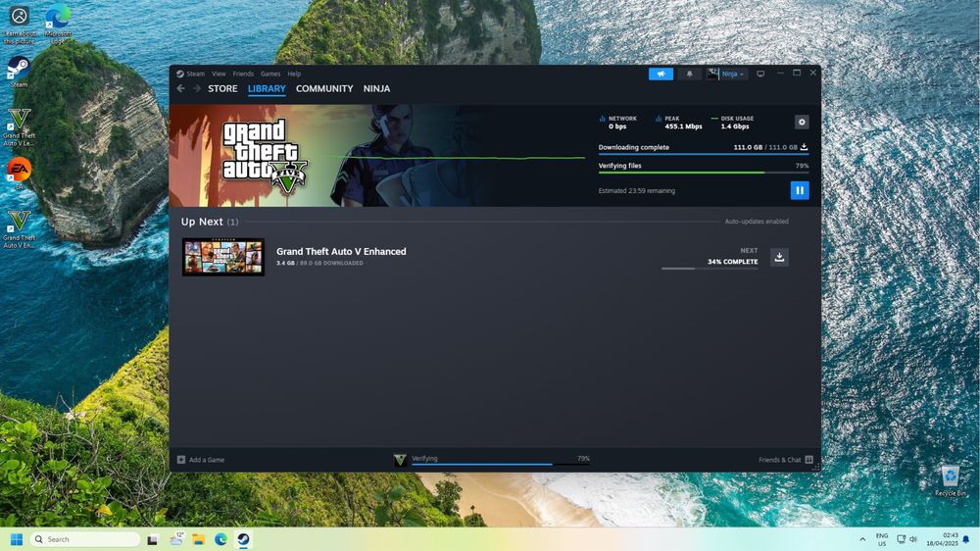This screenshot has width=980, height=551.
Task: Open the Windows Start menu
Action: (17, 539)
